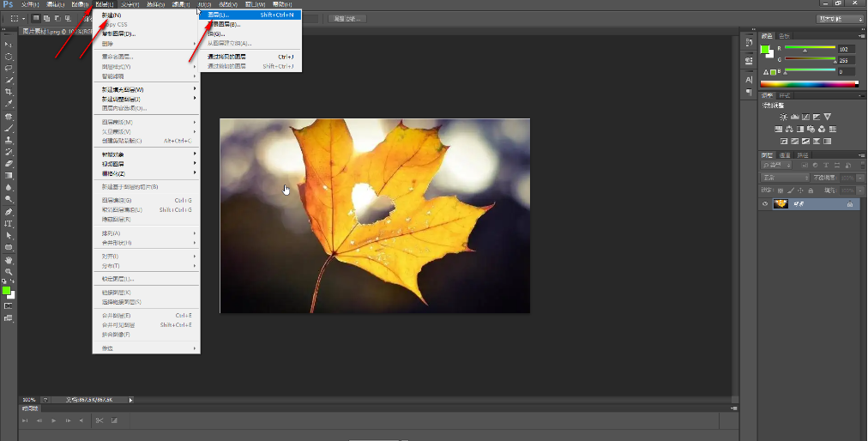This screenshot has height=441, width=868.
Task: Toggle visibility eye of the background layer
Action: pyautogui.click(x=764, y=204)
